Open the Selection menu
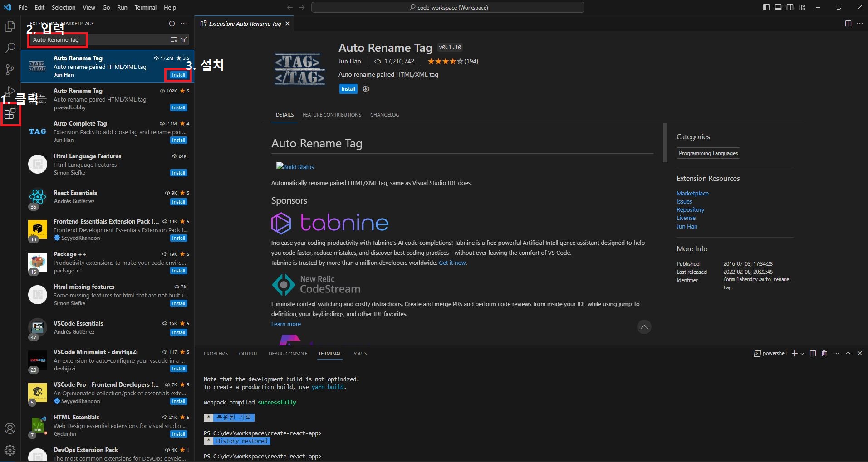 coord(64,7)
